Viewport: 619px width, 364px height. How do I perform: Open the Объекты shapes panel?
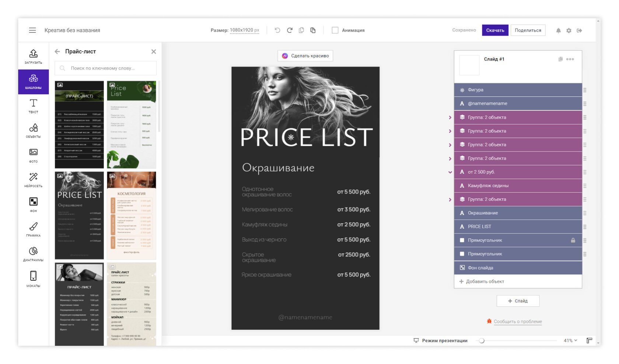coord(33,131)
